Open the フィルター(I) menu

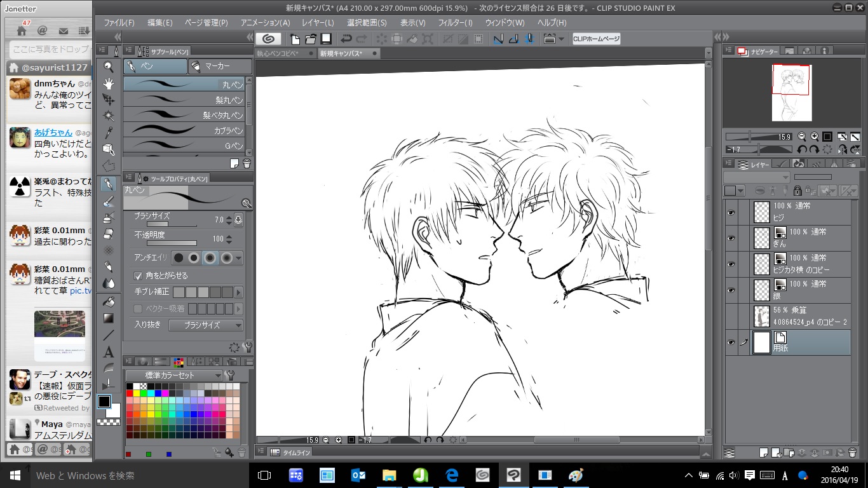(456, 22)
